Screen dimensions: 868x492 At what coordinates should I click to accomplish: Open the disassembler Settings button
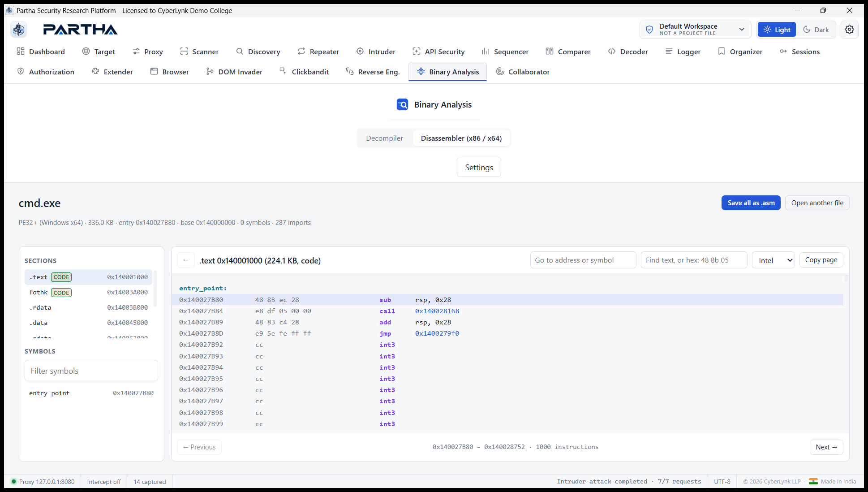click(479, 167)
